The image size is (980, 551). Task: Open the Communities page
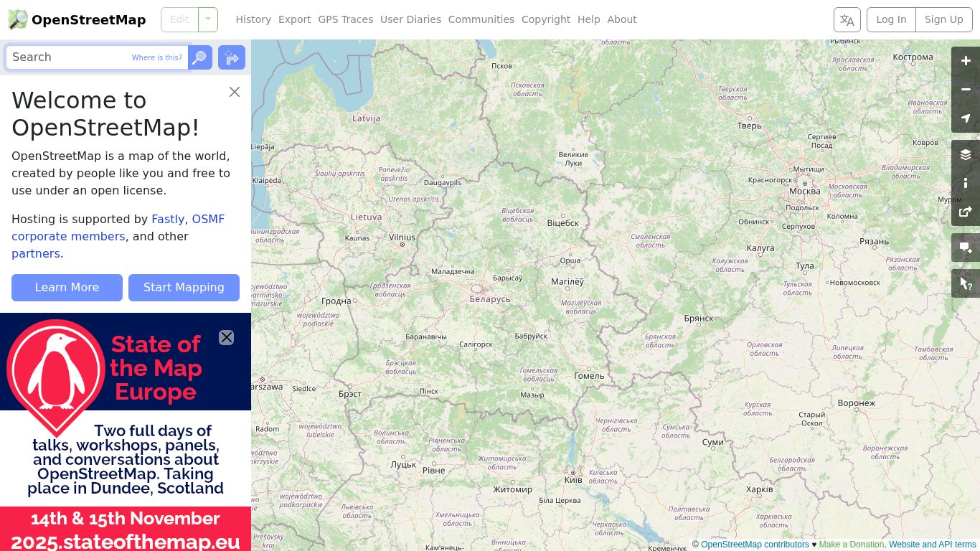(x=481, y=19)
